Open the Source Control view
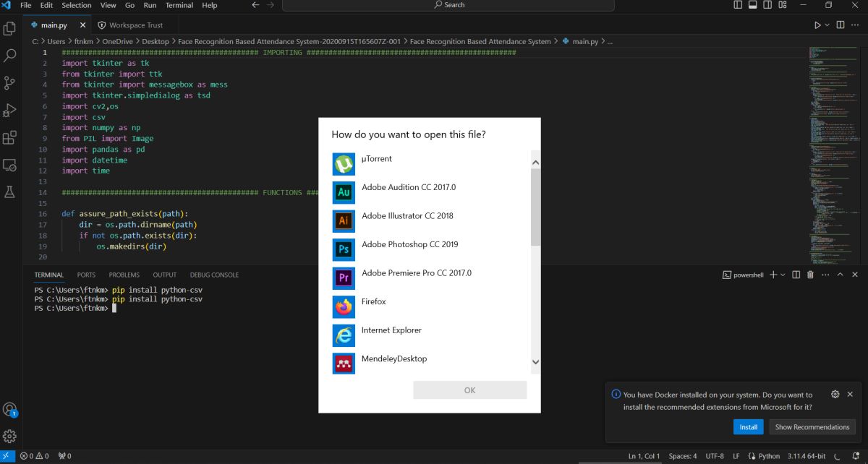This screenshot has height=464, width=868. click(10, 82)
